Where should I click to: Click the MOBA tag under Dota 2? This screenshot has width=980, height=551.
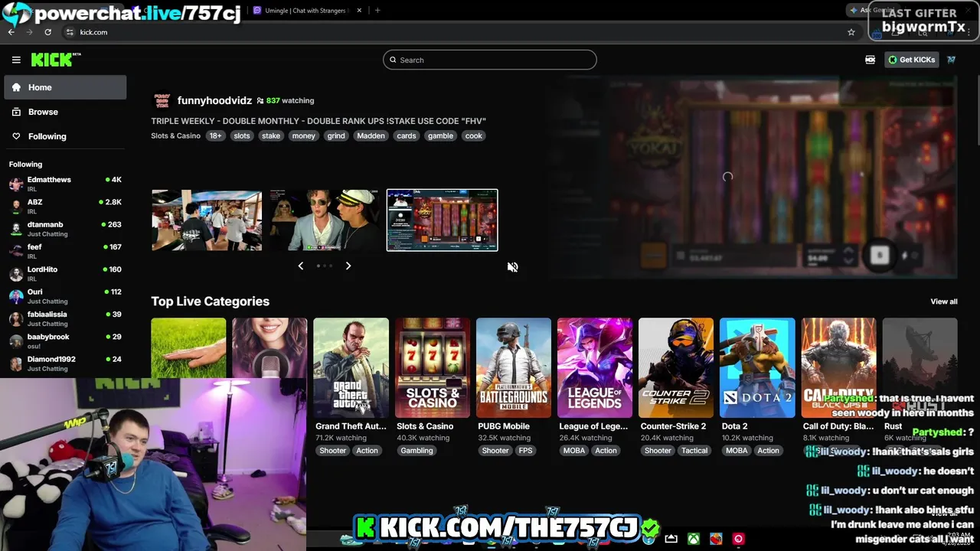click(x=737, y=451)
